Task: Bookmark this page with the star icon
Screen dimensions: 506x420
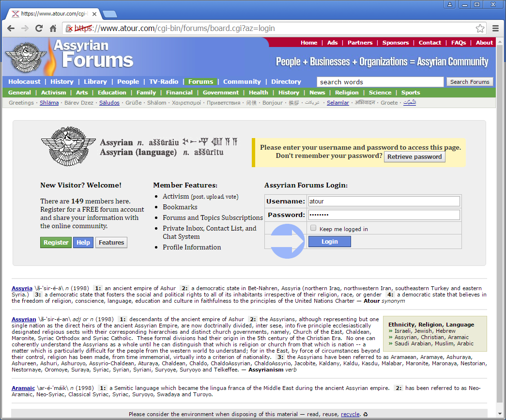Action: tap(480, 29)
